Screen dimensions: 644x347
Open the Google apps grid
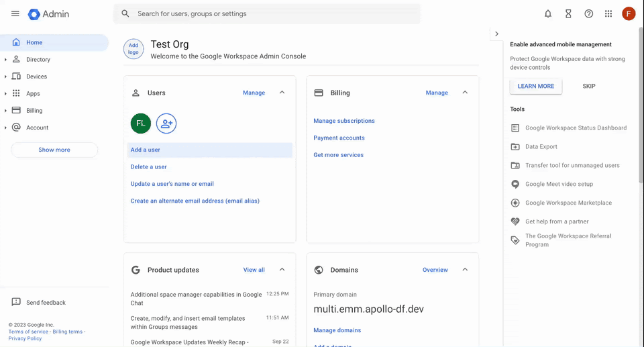[x=608, y=14]
